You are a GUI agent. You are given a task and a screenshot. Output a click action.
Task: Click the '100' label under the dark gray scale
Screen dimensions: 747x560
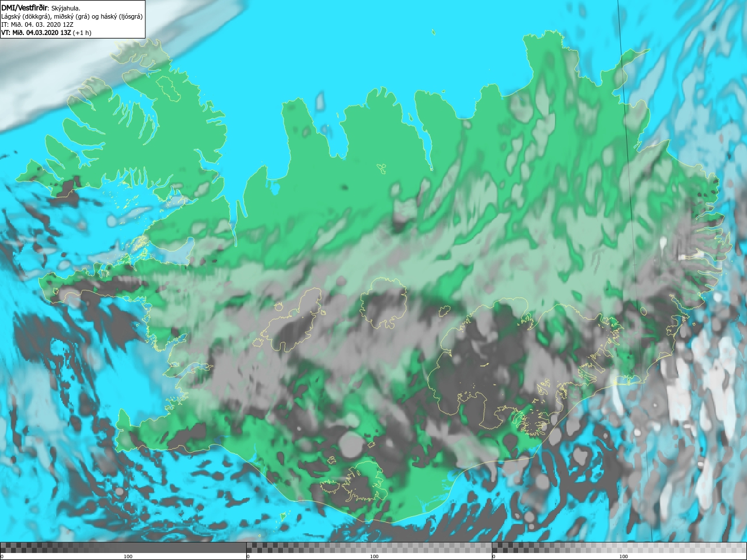tap(128, 556)
